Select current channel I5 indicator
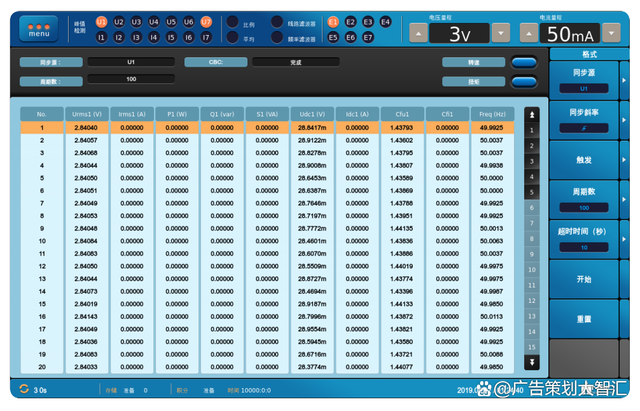Image resolution: width=640 pixels, height=411 pixels. [171, 38]
